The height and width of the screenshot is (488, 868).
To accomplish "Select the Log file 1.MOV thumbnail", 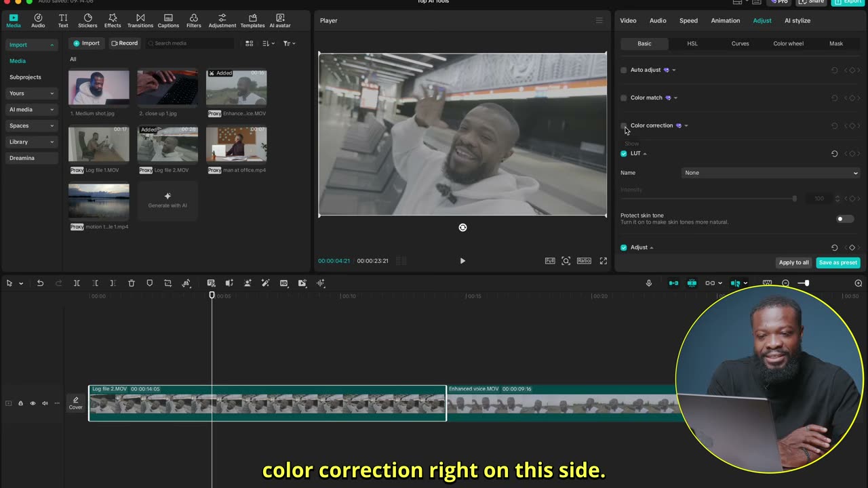I will [x=98, y=144].
